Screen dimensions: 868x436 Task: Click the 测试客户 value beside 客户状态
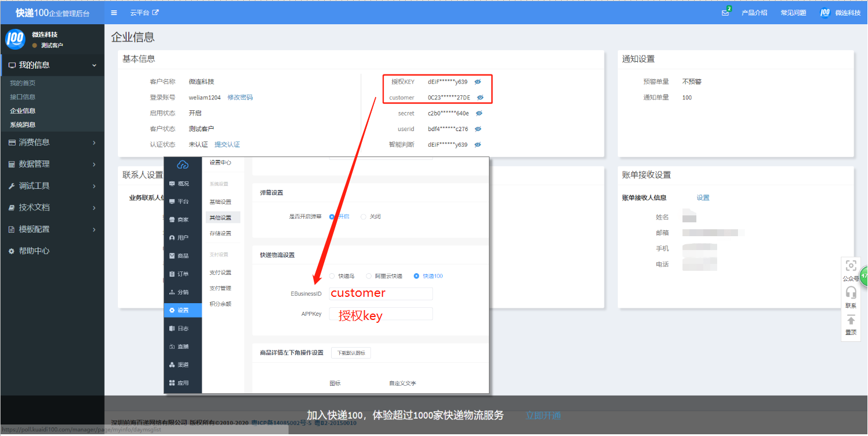pyautogui.click(x=202, y=129)
